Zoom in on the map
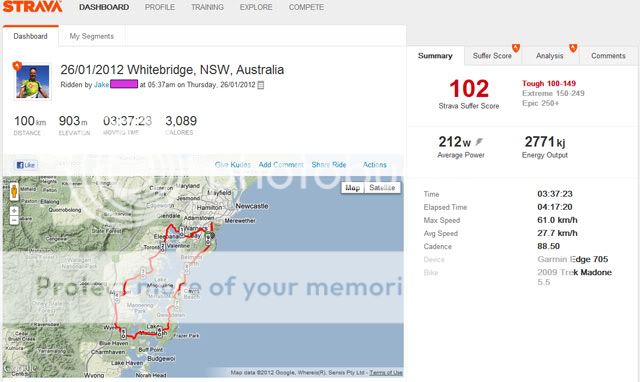This screenshot has height=382, width=640. click(x=14, y=211)
